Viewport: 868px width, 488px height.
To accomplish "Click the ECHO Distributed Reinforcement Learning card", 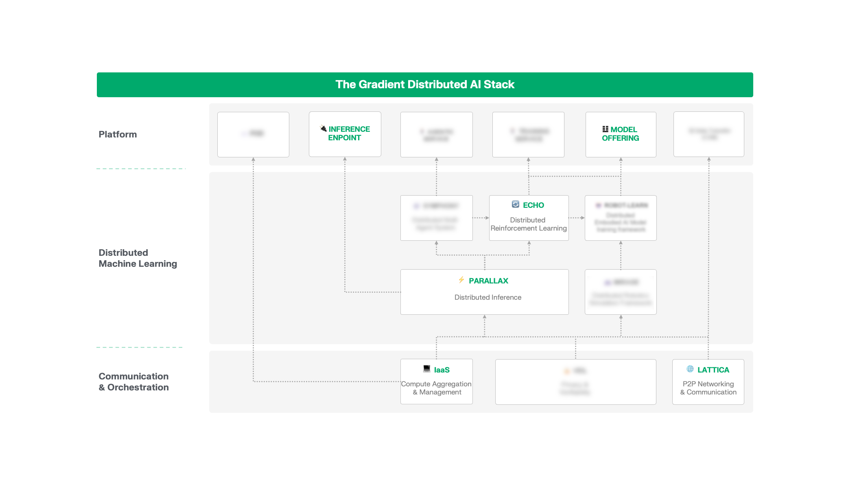I will (x=529, y=218).
